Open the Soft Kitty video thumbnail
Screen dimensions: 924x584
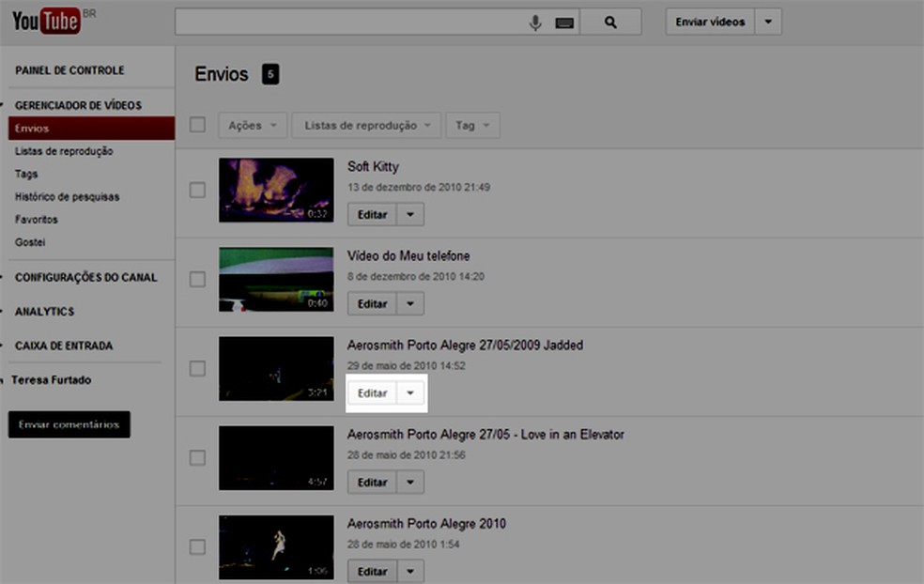(276, 190)
